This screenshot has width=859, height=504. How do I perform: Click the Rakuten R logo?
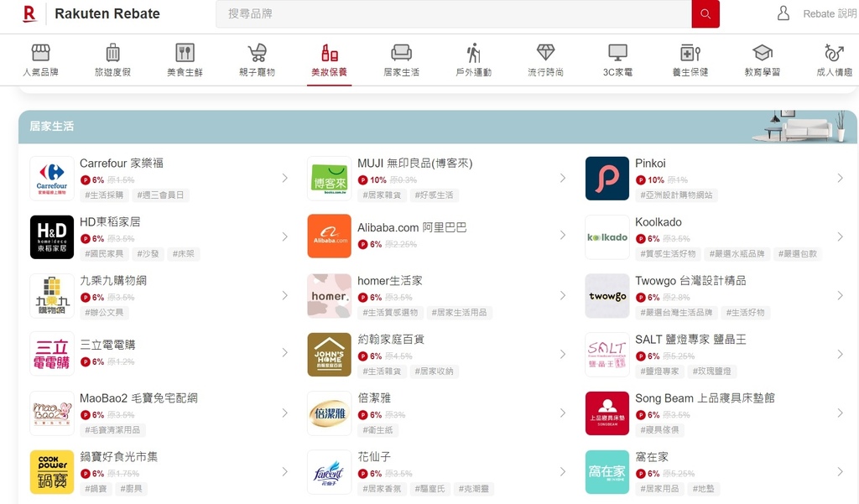coord(29,13)
